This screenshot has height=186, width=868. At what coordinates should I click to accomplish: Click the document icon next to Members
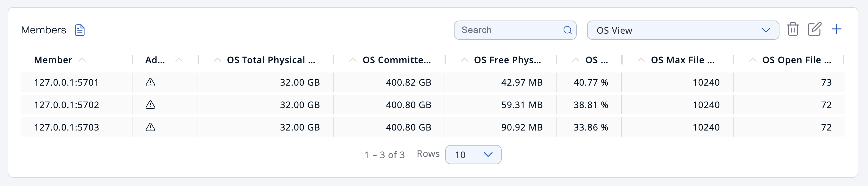tap(80, 30)
